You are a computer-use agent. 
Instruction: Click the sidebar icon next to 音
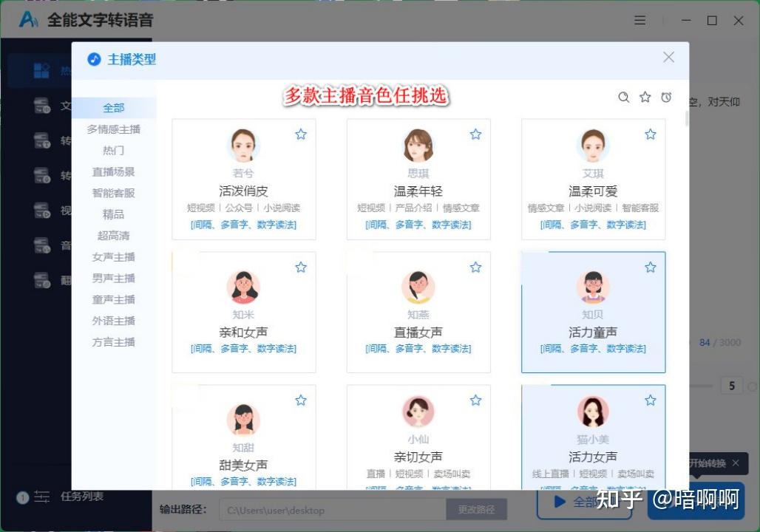pyautogui.click(x=41, y=245)
